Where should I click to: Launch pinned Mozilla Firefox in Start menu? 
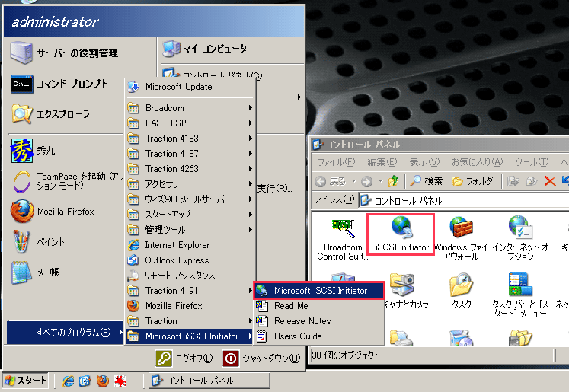coord(53,212)
